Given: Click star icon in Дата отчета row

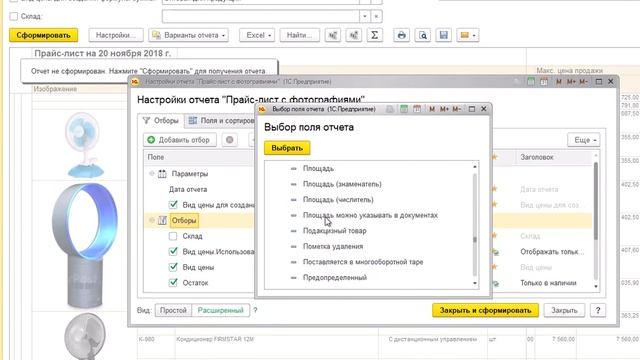Looking at the screenshot, I should tap(494, 189).
